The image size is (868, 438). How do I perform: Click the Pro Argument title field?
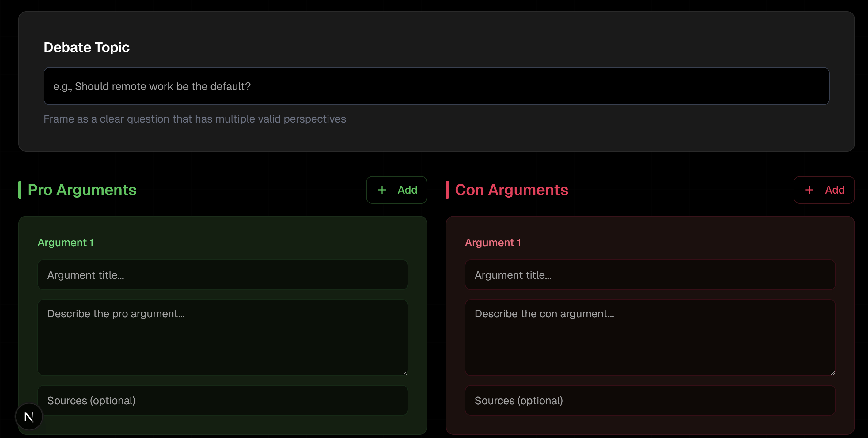pos(222,275)
